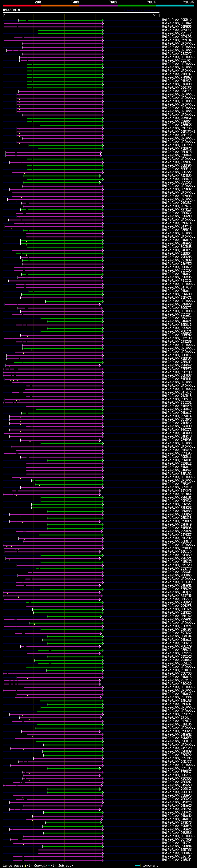Click hit label UniRef100_Q6RZV2
The height and width of the screenshot is (868, 197).
click(x=177, y=172)
